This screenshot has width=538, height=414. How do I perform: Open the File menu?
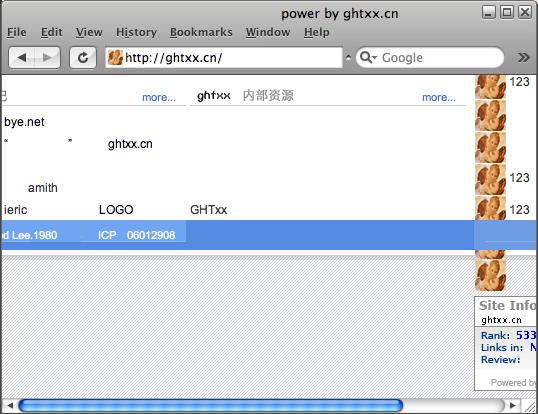16,32
